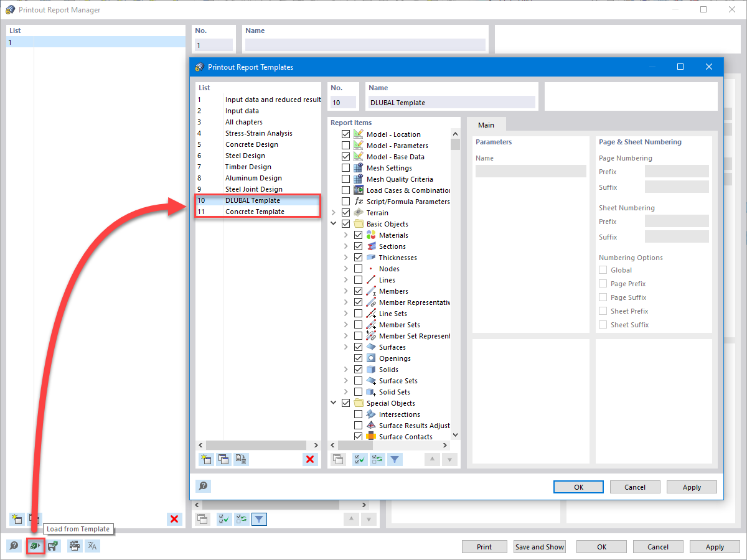Copy the selected template in Templates list
Screen dimensions: 747x560
coord(223,460)
